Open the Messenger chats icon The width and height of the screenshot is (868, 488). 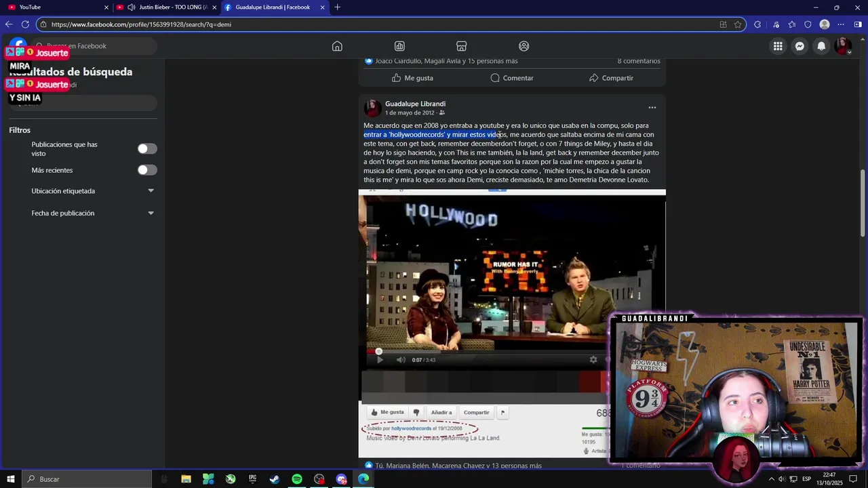point(800,46)
